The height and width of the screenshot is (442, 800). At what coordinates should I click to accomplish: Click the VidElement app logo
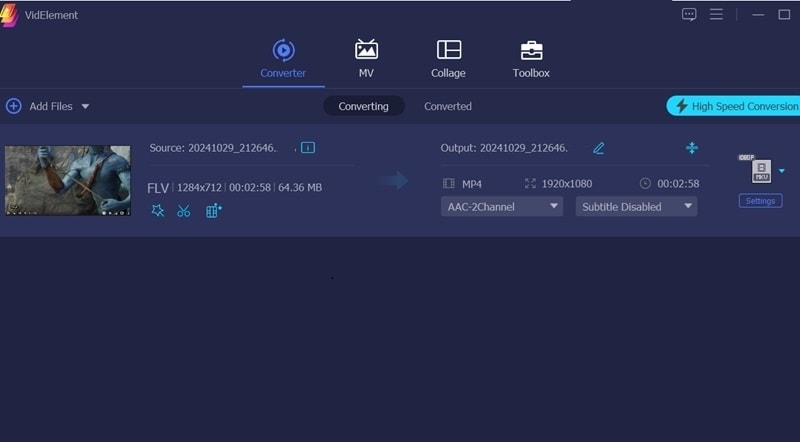click(9, 15)
